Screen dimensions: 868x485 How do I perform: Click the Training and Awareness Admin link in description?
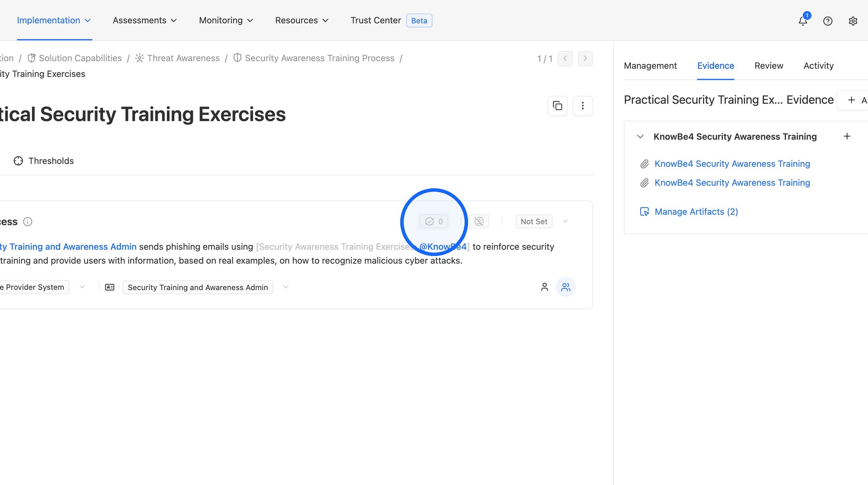(68, 247)
